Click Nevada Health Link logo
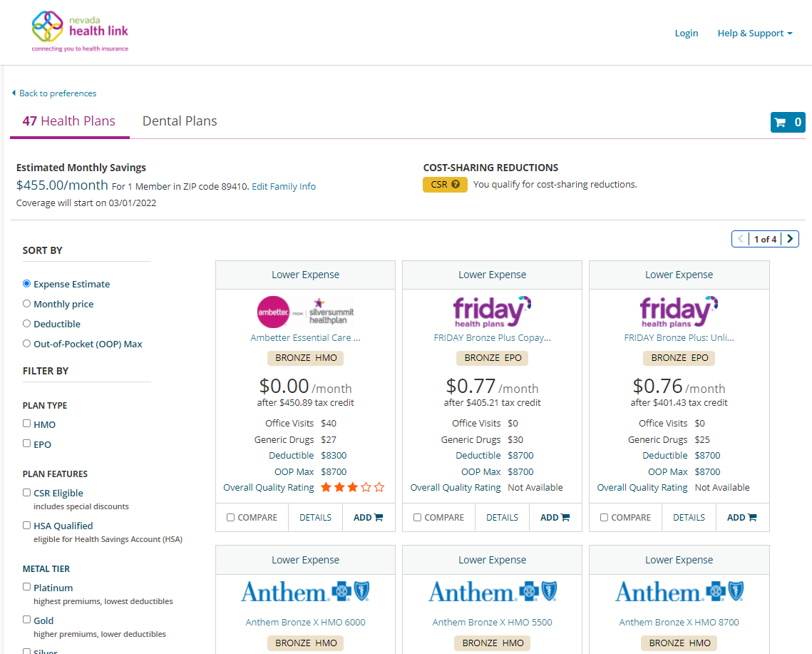 coord(80,31)
